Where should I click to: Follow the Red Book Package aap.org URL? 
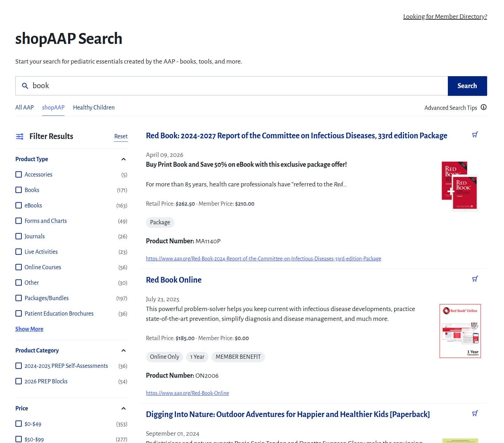[x=264, y=259]
